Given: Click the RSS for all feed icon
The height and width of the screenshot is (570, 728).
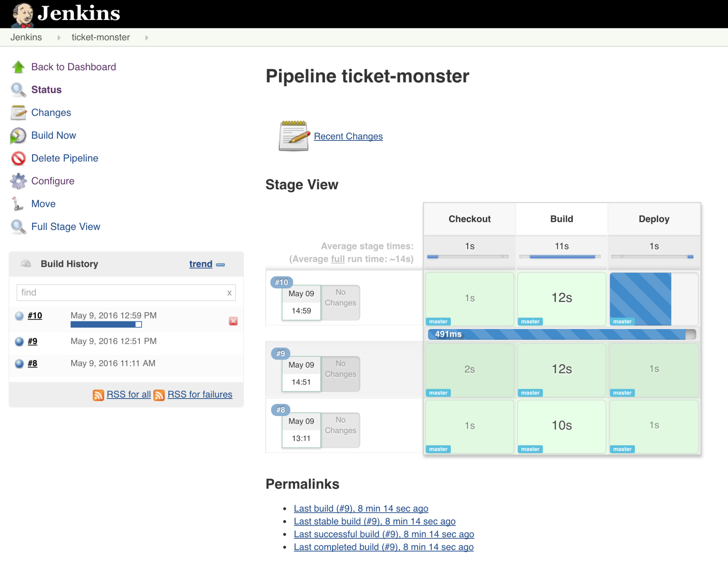Looking at the screenshot, I should coord(98,395).
